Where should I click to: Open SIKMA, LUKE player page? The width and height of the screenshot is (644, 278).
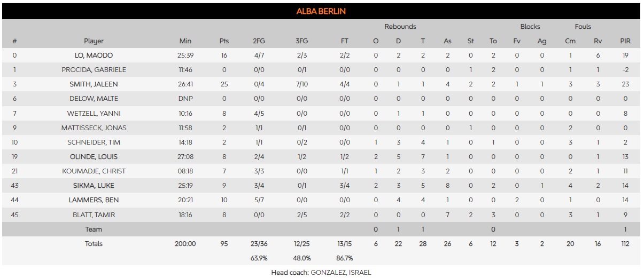coord(94,186)
